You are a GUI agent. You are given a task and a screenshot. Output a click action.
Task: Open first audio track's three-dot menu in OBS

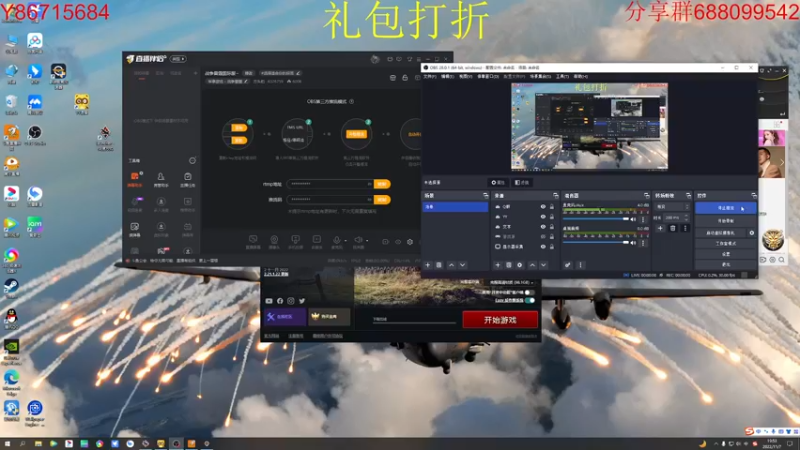[643, 219]
